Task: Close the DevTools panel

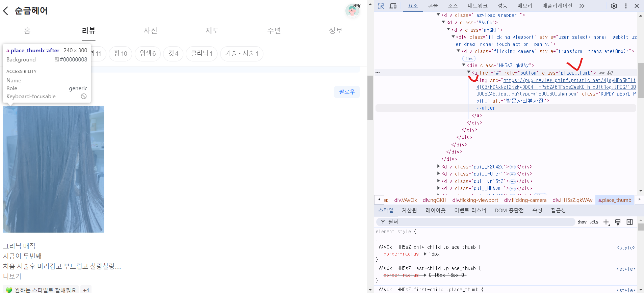Action: [637, 6]
